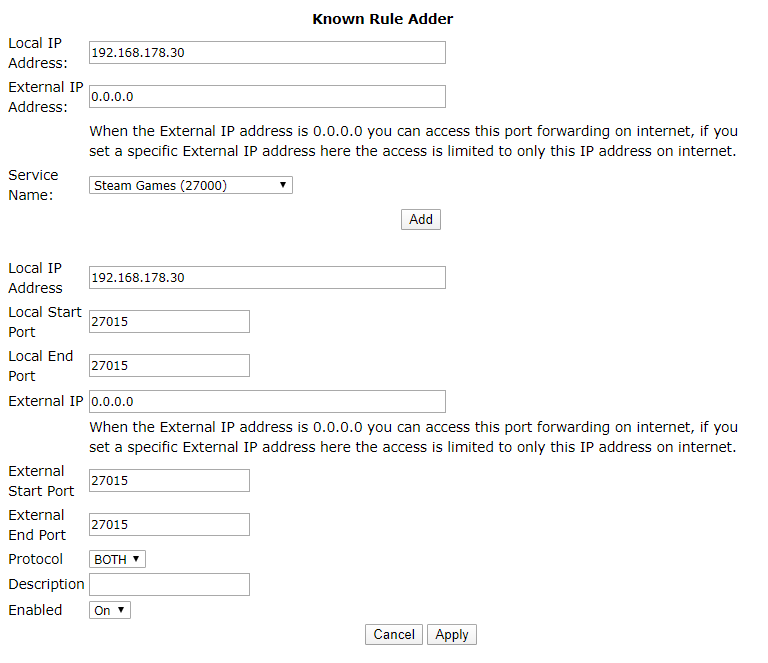Click the Enabled label text

35,610
